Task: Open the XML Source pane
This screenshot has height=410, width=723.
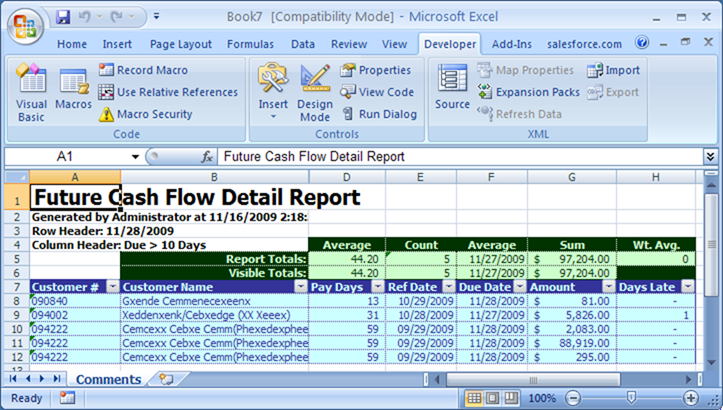Action: (x=452, y=88)
